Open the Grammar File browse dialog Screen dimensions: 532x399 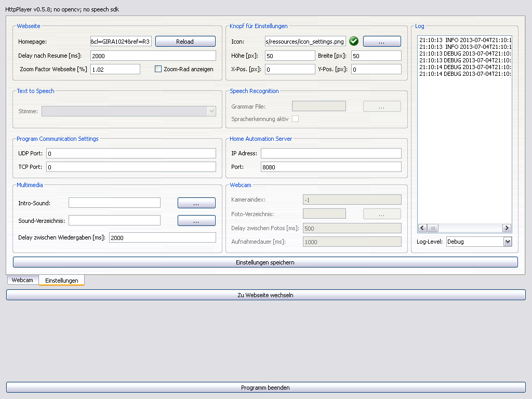382,106
